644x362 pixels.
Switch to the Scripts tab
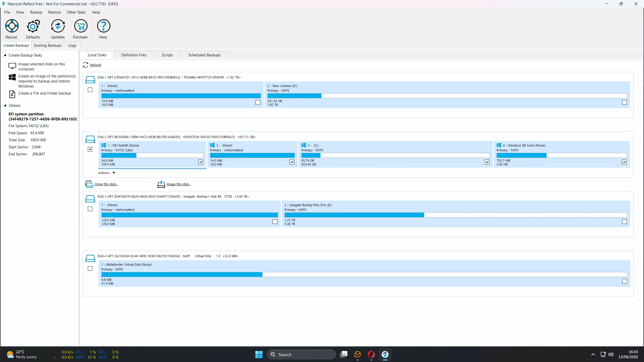point(167,55)
